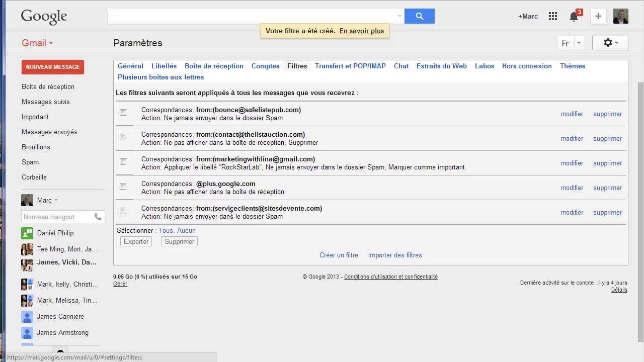Check the contact@thelistauction.com filter checkbox
This screenshot has width=644, height=362.
click(x=123, y=137)
